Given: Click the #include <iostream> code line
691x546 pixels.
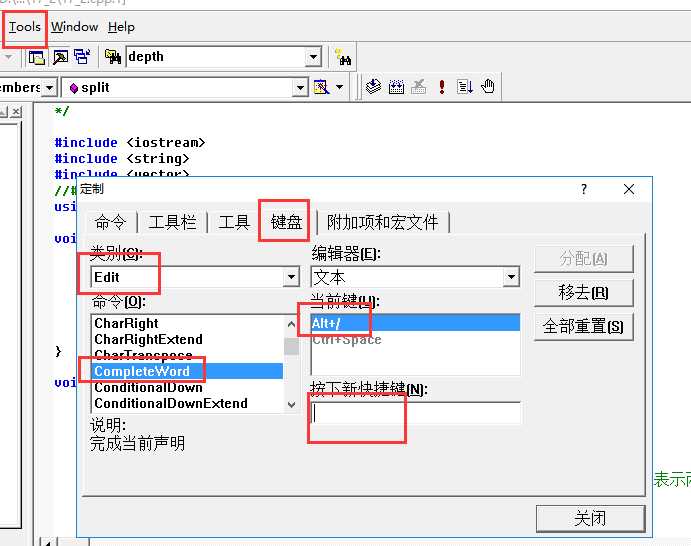Looking at the screenshot, I should coord(130,142).
